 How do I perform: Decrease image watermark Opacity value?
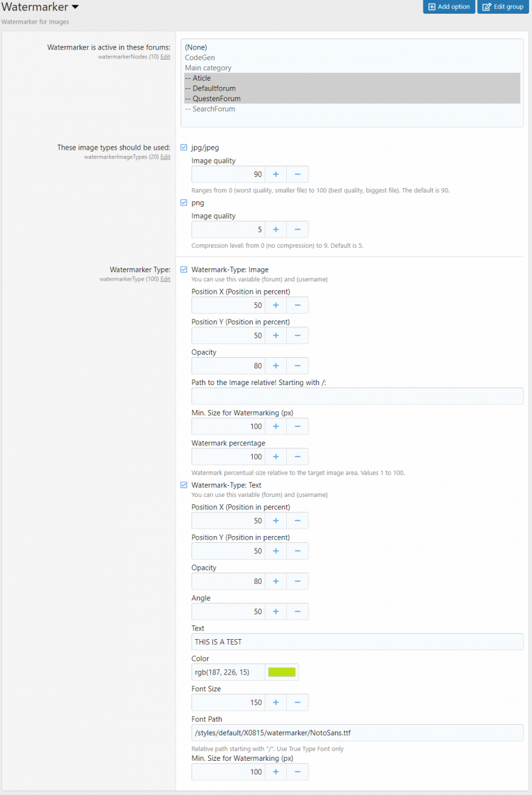coord(297,366)
